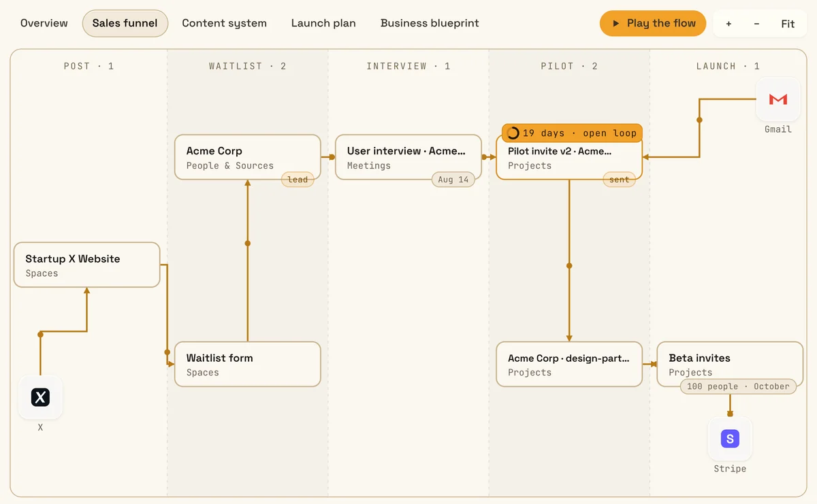This screenshot has width=817, height=504.
Task: Open the User interview Acme card
Action: (x=408, y=157)
